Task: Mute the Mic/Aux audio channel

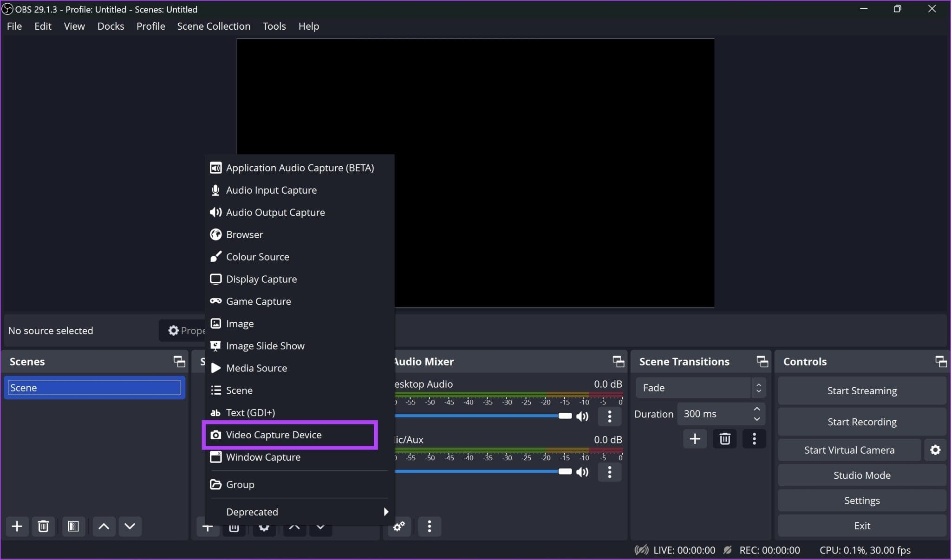Action: tap(583, 471)
